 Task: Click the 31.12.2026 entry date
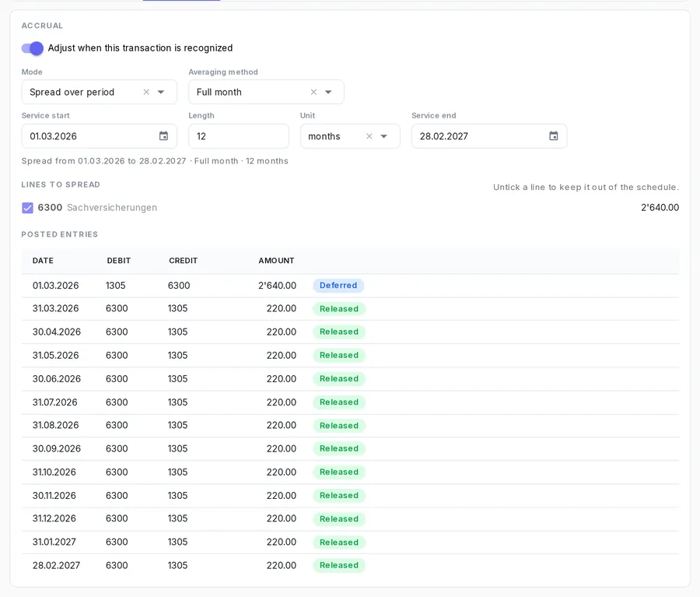tap(54, 518)
